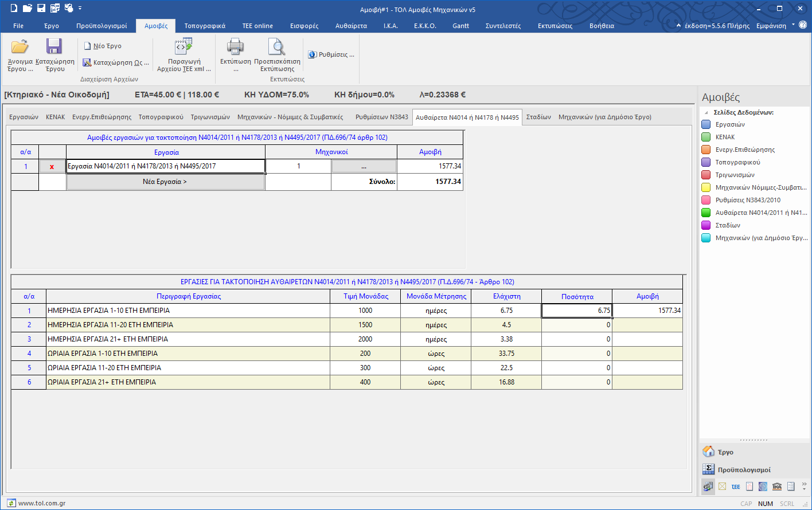
Task: Click Ποσότητα cell for ΩΡΙΑΙΑ ΕΡΓΑΣΙΑ 1-10 ΕΤΗ
Action: (x=576, y=354)
